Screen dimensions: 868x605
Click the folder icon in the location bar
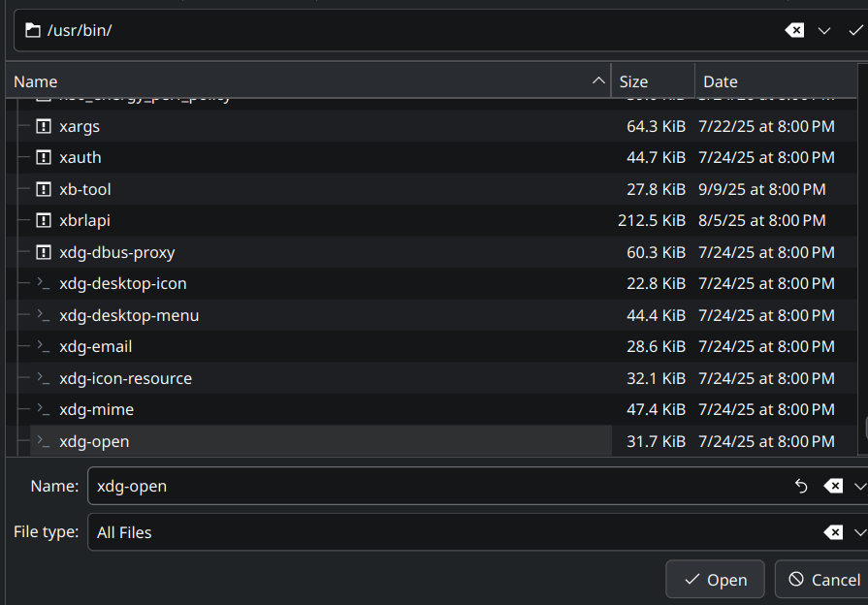point(33,30)
